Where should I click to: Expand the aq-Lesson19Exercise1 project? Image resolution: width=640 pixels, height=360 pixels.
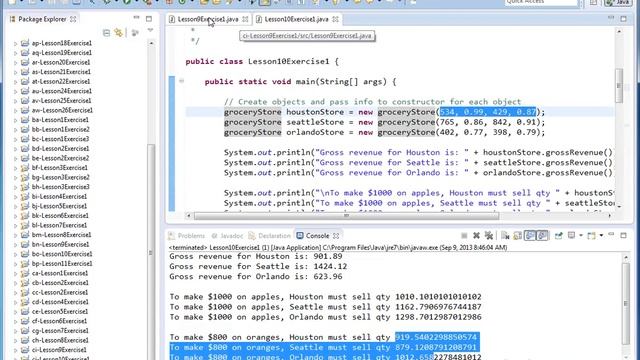coord(16,53)
